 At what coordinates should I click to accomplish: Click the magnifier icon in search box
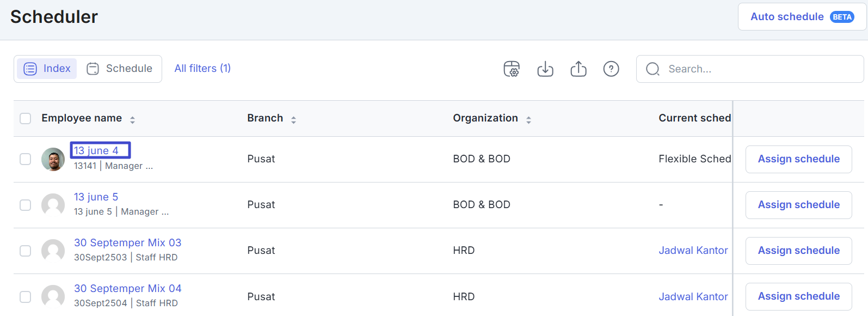tap(652, 69)
